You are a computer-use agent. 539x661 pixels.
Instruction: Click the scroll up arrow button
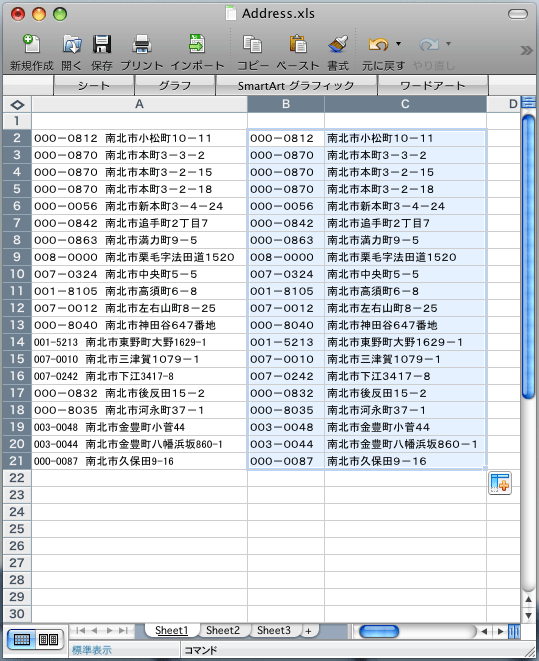pos(528,599)
